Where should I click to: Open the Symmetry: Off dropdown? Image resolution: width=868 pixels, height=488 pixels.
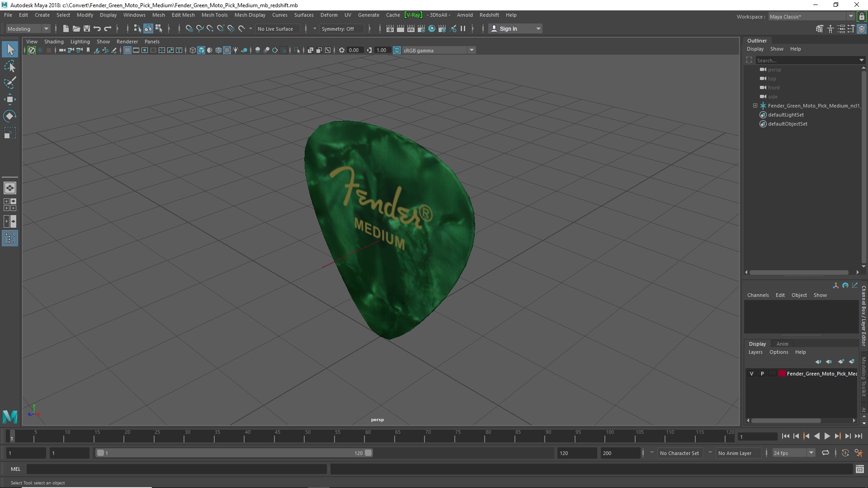tap(342, 28)
